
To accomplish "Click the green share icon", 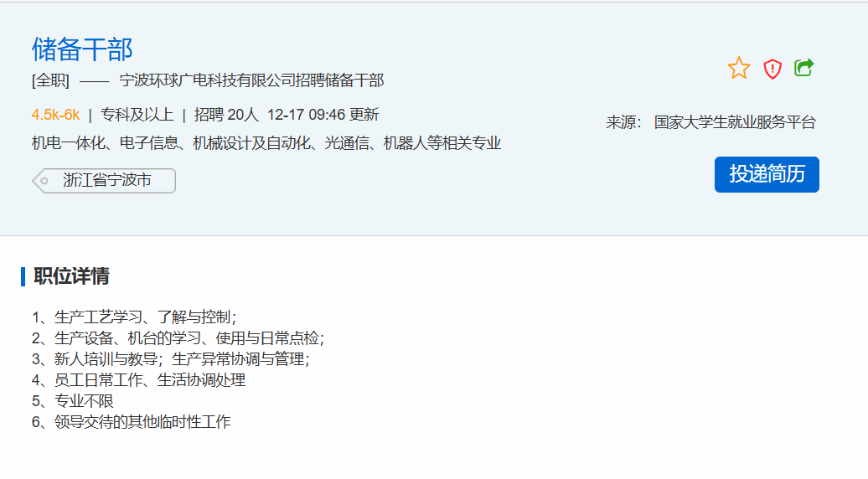I will click(x=803, y=68).
